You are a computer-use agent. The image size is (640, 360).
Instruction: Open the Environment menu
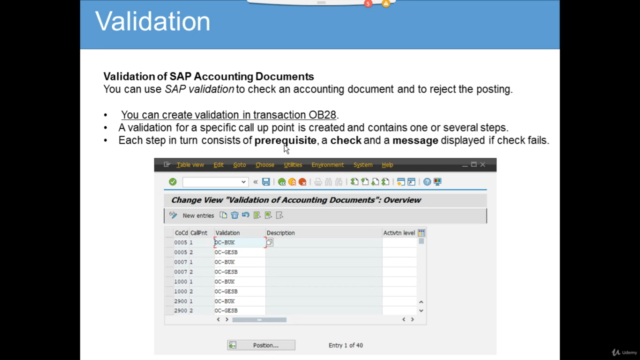pyautogui.click(x=327, y=165)
